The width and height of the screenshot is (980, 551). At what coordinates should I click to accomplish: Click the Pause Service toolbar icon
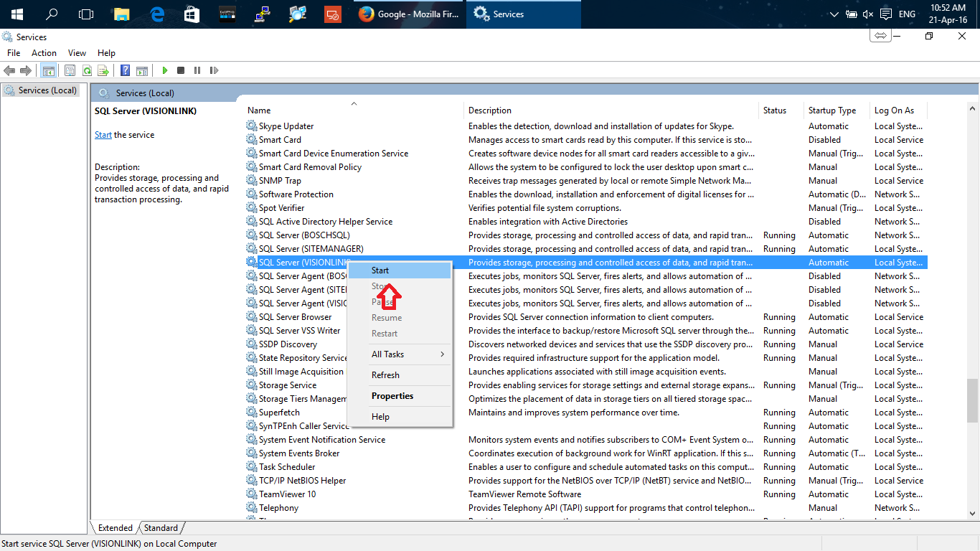pos(197,70)
